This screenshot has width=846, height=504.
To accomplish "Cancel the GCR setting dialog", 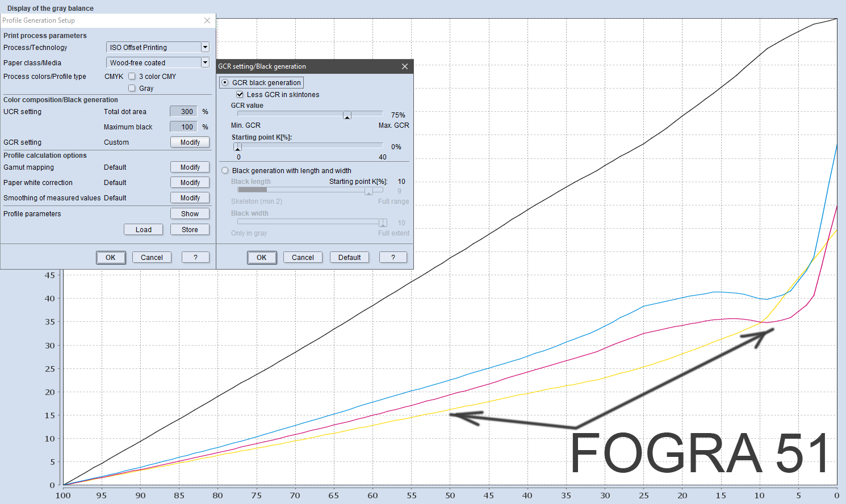I will (303, 258).
